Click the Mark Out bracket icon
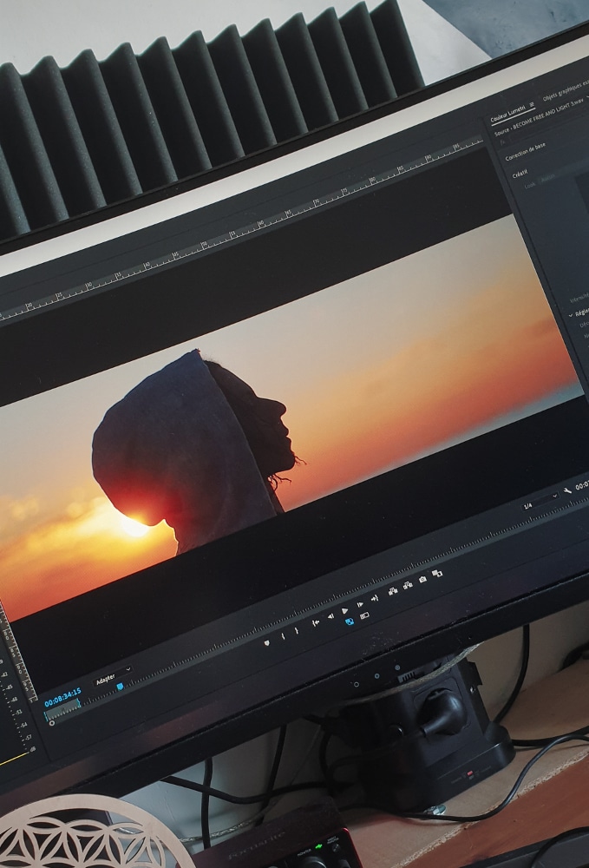The image size is (589, 868). click(297, 630)
